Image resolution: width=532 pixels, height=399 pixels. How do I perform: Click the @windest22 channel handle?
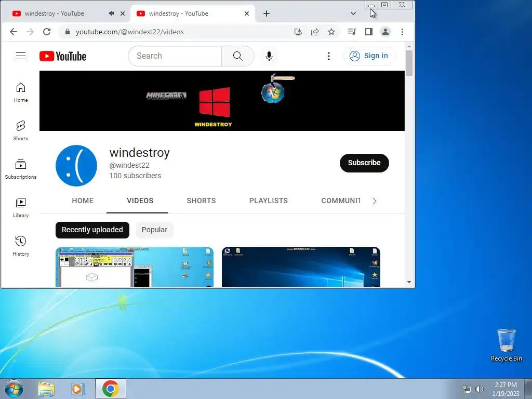pos(129,165)
